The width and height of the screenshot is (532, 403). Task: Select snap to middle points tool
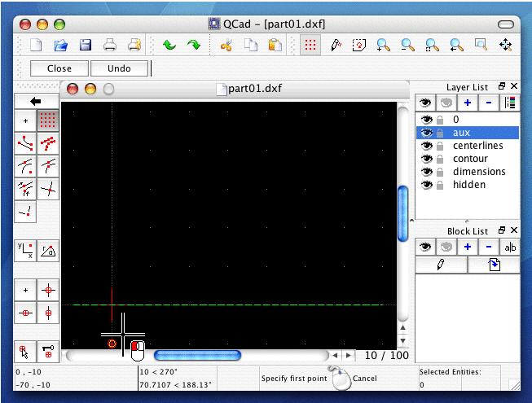coord(48,166)
